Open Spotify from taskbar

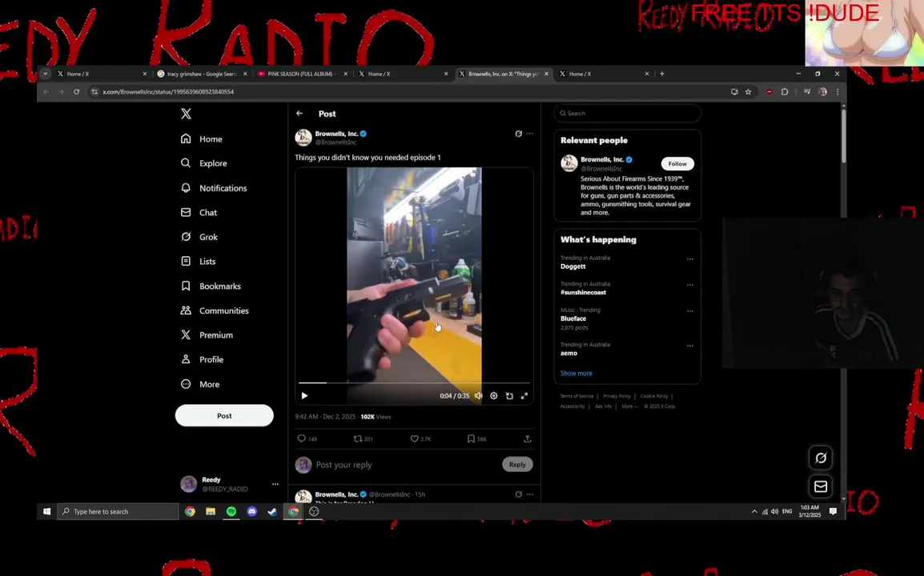231,511
